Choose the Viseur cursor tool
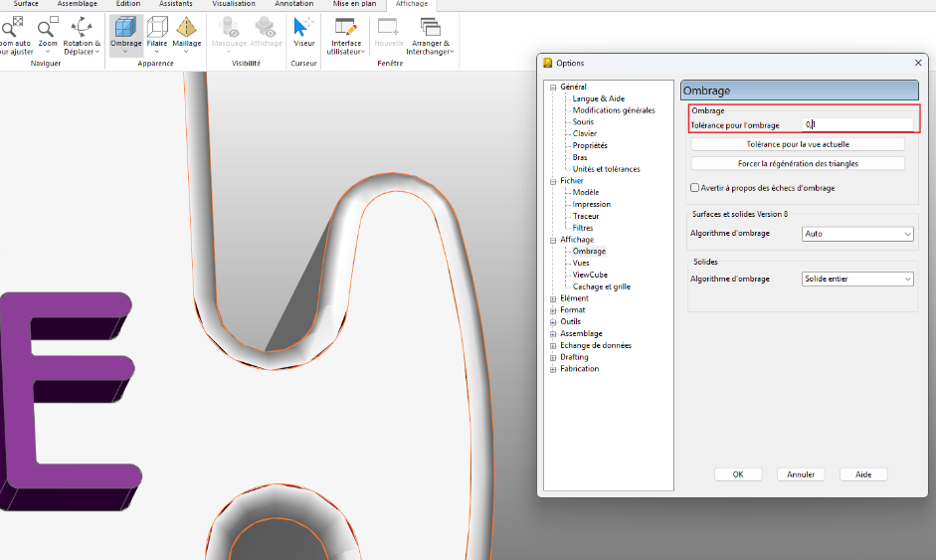Image resolution: width=936 pixels, height=560 pixels. pos(303,28)
